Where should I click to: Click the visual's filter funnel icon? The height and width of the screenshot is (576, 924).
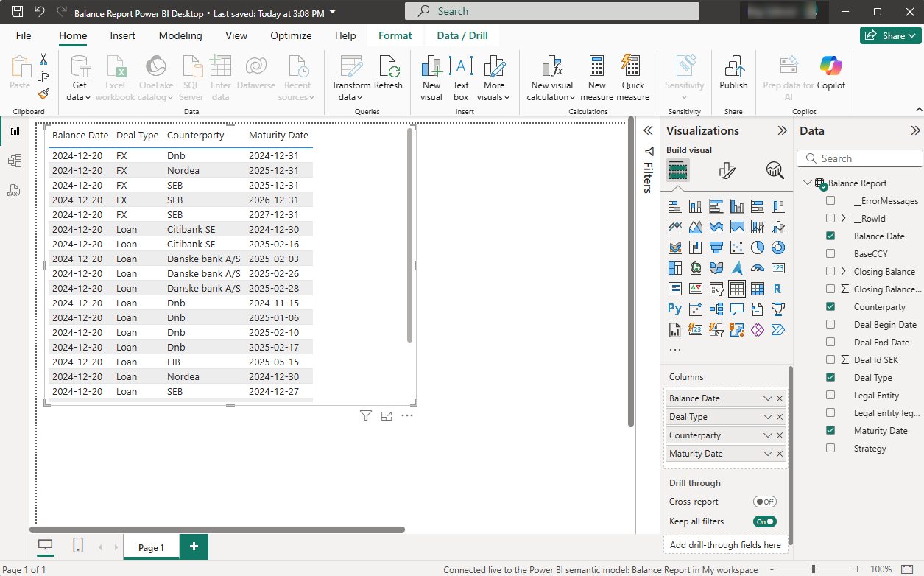coord(366,416)
